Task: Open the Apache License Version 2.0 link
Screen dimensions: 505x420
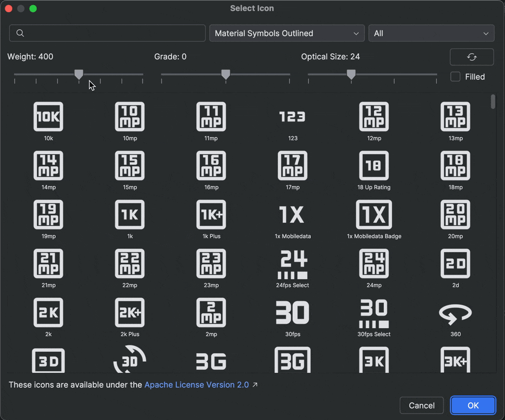Action: (x=196, y=385)
